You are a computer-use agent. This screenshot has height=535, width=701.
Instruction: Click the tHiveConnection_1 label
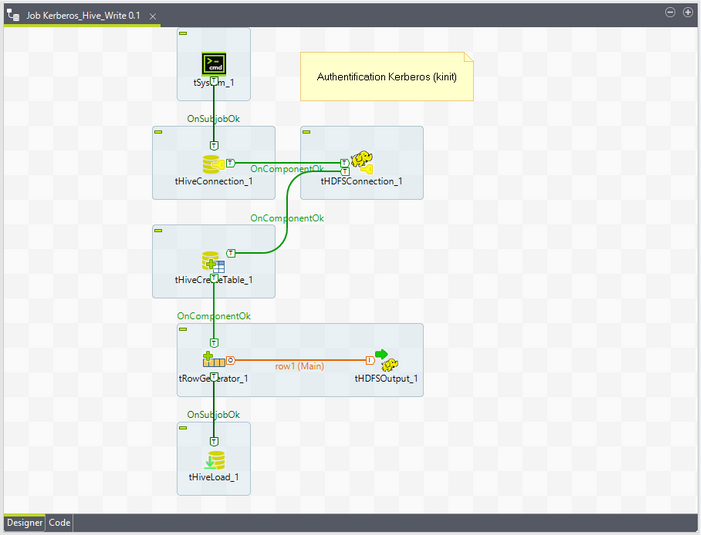pyautogui.click(x=214, y=181)
